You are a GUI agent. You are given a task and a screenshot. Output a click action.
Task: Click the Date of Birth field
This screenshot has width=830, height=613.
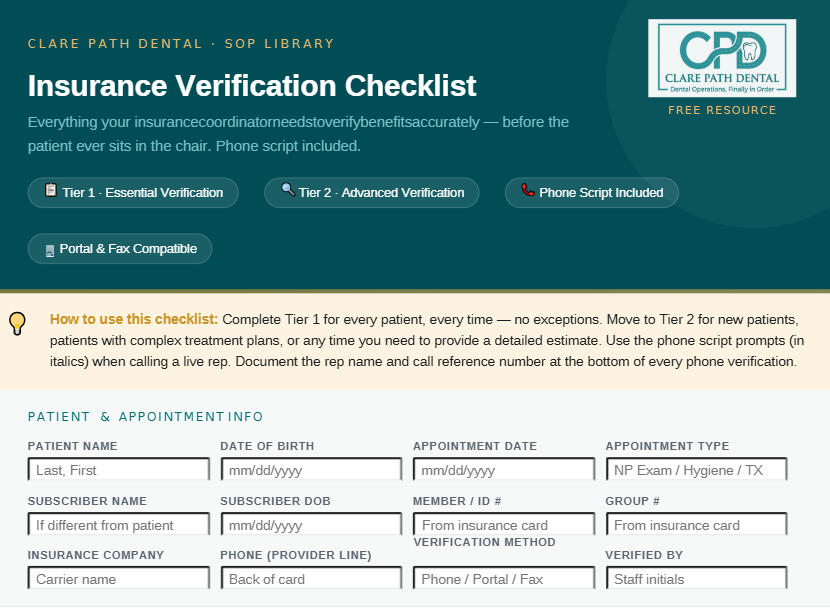tap(311, 470)
